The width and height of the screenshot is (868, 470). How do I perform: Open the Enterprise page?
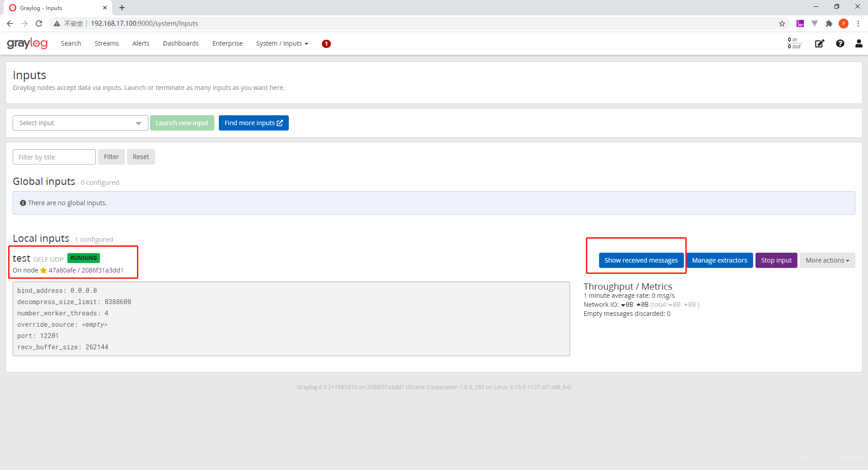click(227, 43)
